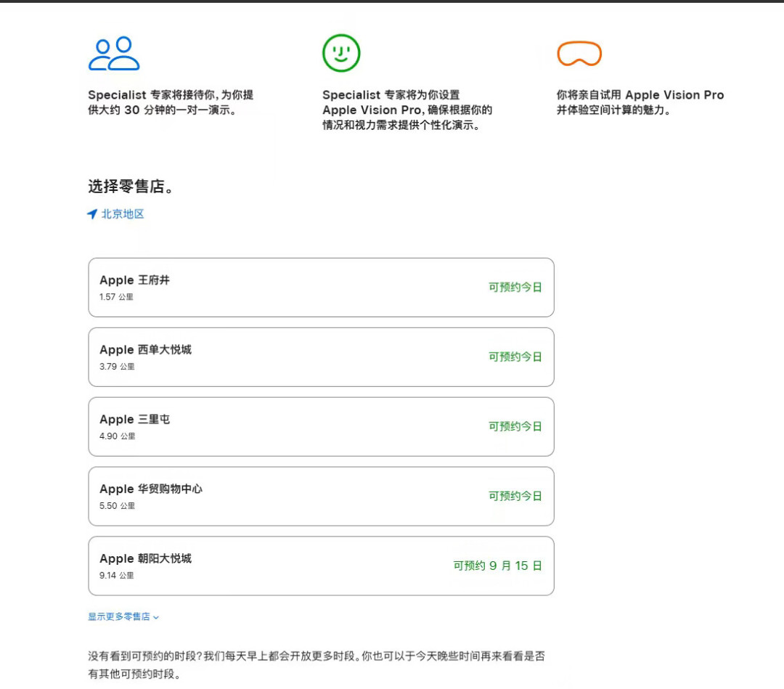Screen dimensions: 784x689
Task: Click 可预约今日 for Apple 华贸购物中心
Action: pyautogui.click(x=515, y=495)
